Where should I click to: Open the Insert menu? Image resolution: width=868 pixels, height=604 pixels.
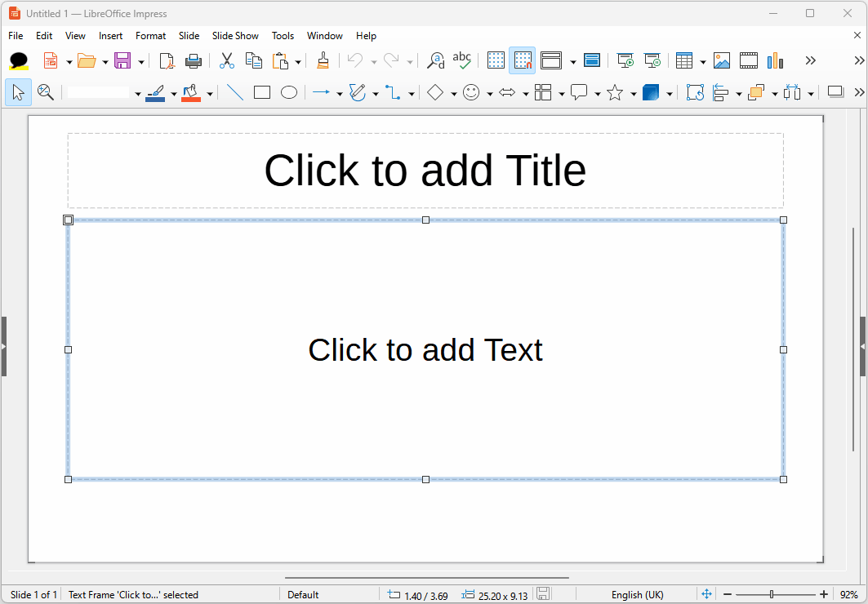[x=111, y=35]
